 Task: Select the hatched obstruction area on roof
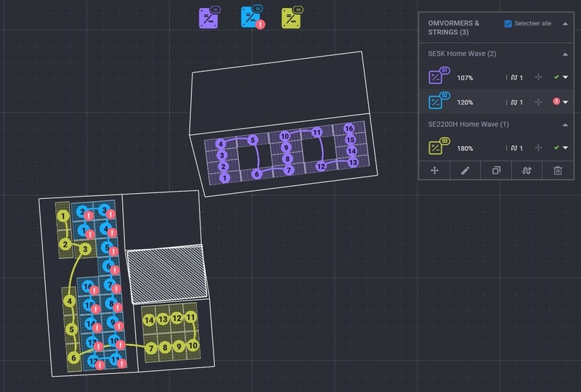click(168, 274)
